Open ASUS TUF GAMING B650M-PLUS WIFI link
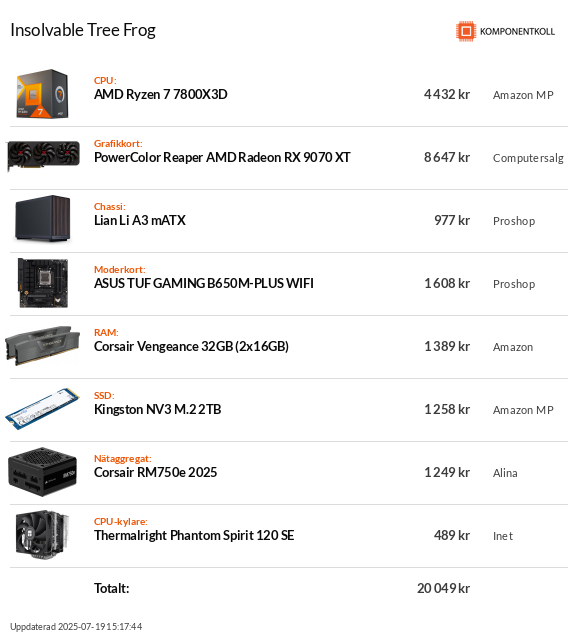The image size is (577, 640). point(204,283)
